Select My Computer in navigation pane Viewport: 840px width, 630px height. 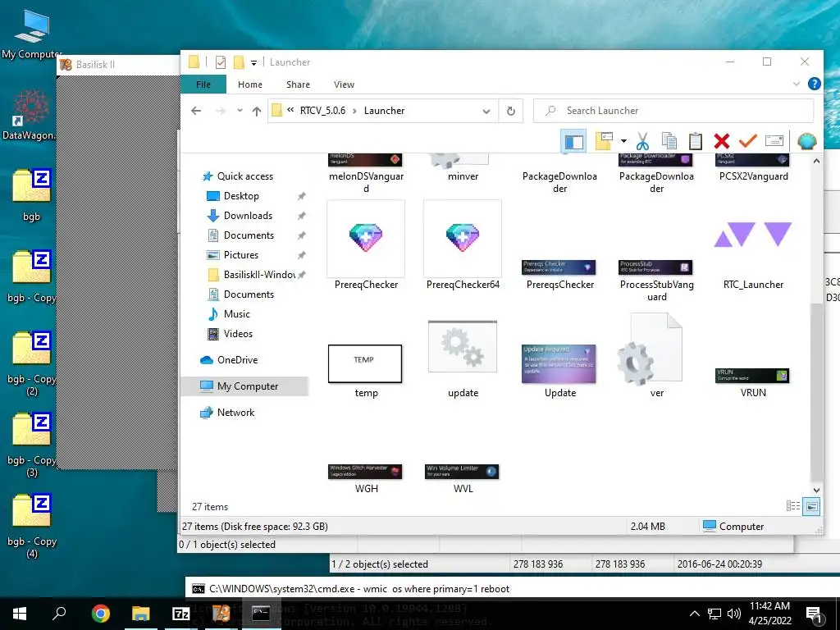[245, 386]
